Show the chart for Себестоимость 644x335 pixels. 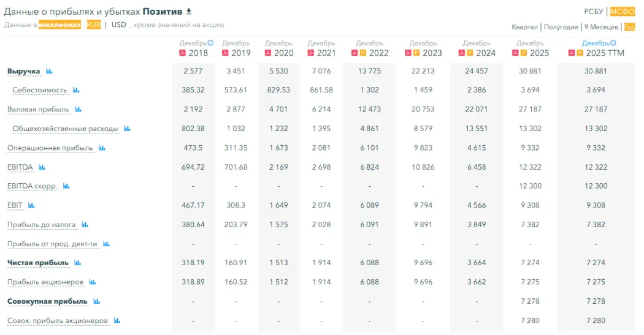click(76, 91)
